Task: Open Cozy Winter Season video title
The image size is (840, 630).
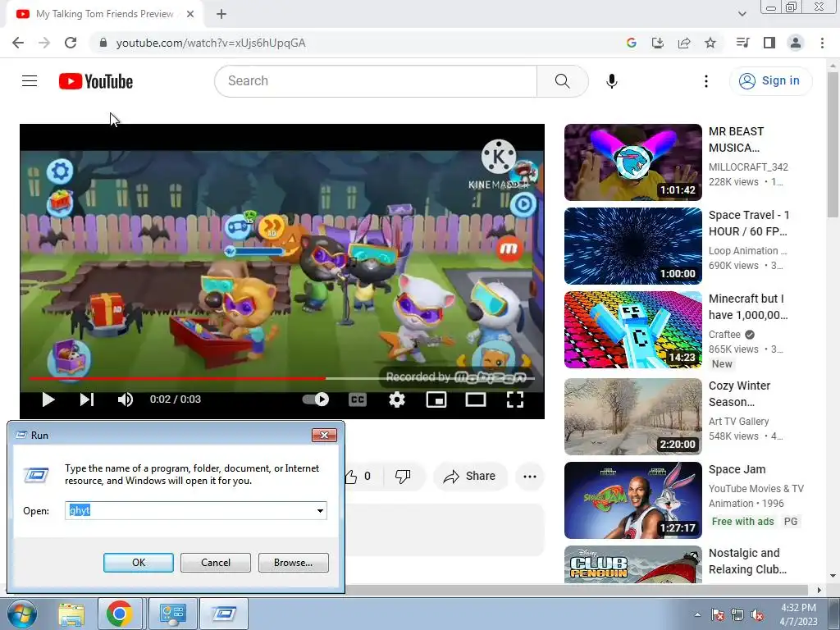Action: (x=739, y=394)
